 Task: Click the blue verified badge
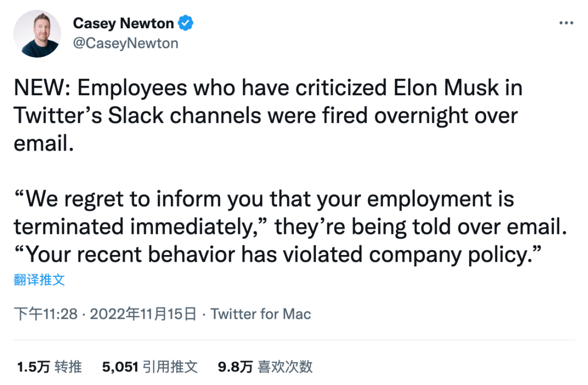tap(187, 23)
